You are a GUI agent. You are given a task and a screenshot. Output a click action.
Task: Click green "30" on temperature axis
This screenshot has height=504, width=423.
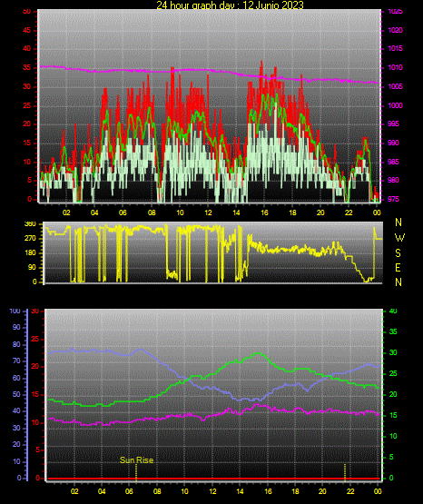tap(393, 352)
